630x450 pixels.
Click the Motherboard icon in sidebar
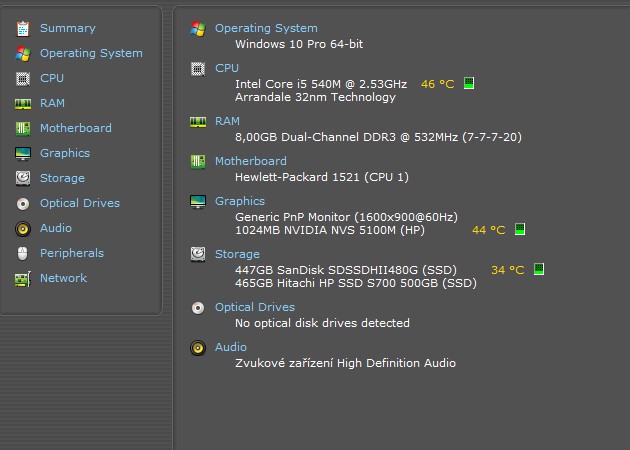pos(23,129)
